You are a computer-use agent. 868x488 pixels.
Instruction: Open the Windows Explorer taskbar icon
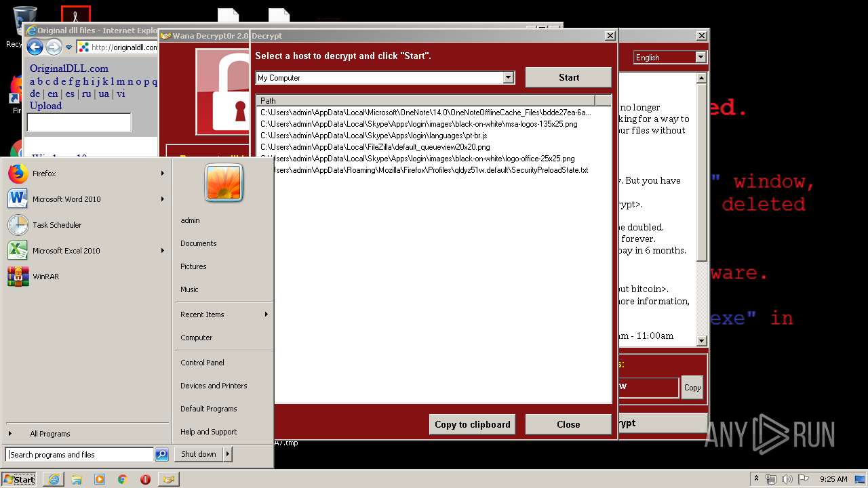coord(77,479)
